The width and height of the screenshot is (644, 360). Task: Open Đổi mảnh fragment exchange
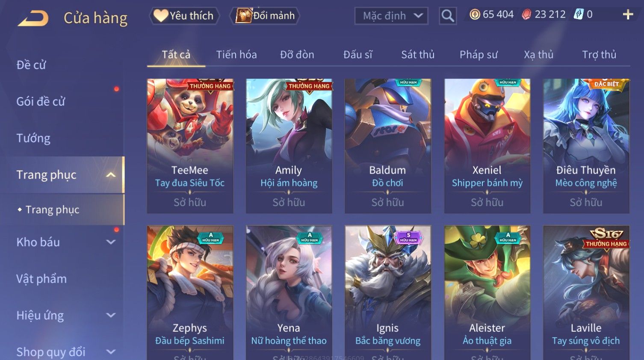[265, 16]
